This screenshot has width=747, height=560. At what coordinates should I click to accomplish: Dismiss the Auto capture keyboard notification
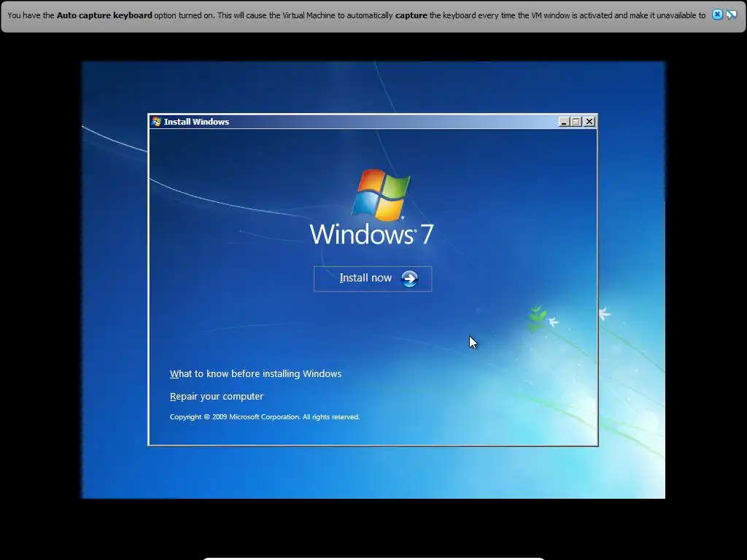pyautogui.click(x=717, y=15)
